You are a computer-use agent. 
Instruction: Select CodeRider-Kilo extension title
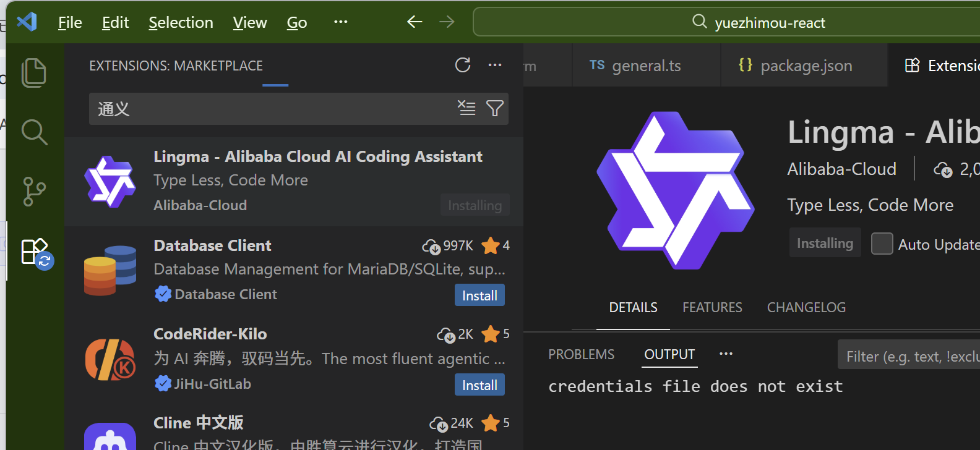210,334
